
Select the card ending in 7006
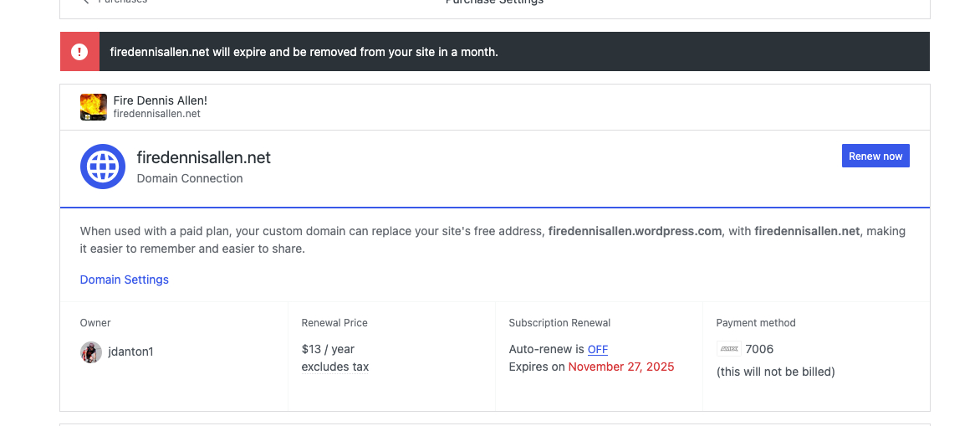pos(759,349)
